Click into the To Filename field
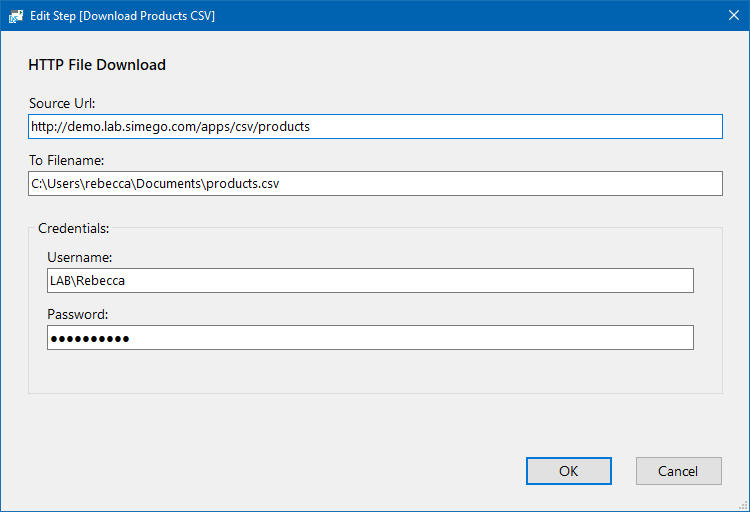750x512 pixels. [375, 183]
